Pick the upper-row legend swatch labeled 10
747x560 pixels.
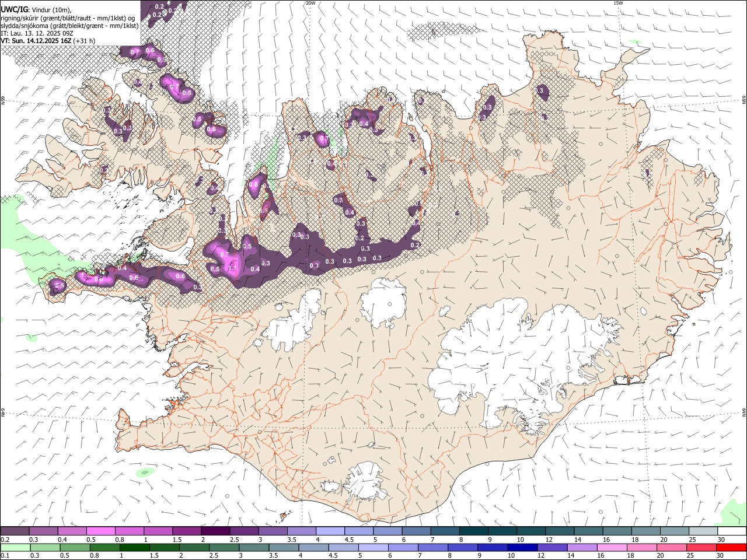(531, 531)
